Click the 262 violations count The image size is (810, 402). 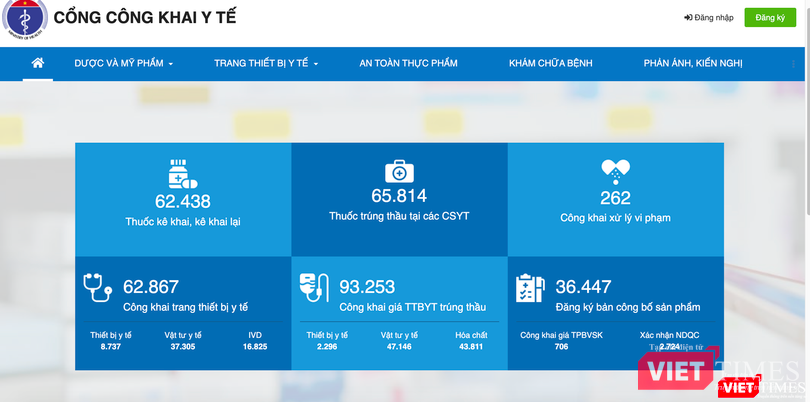tap(615, 198)
